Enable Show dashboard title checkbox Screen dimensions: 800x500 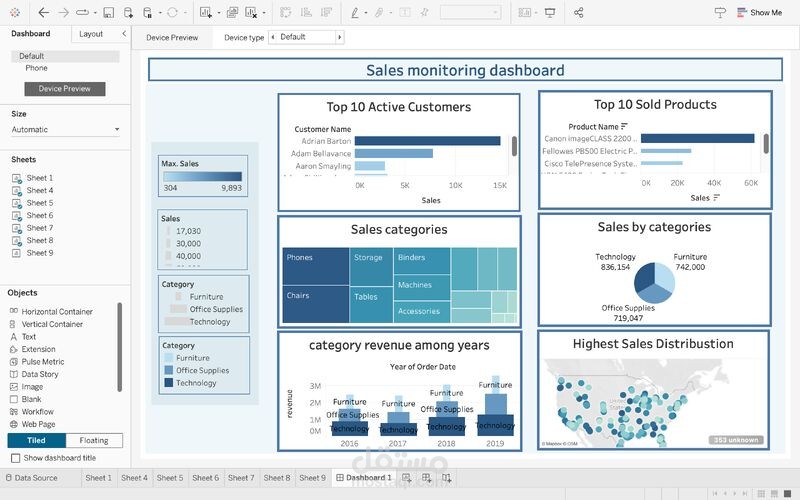pyautogui.click(x=16, y=458)
